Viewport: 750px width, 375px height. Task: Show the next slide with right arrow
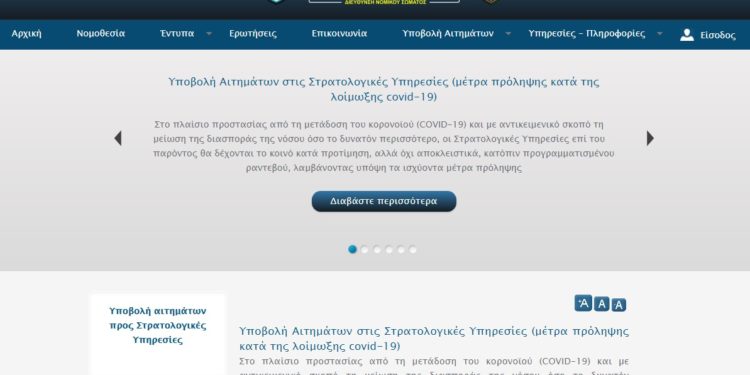tap(650, 138)
